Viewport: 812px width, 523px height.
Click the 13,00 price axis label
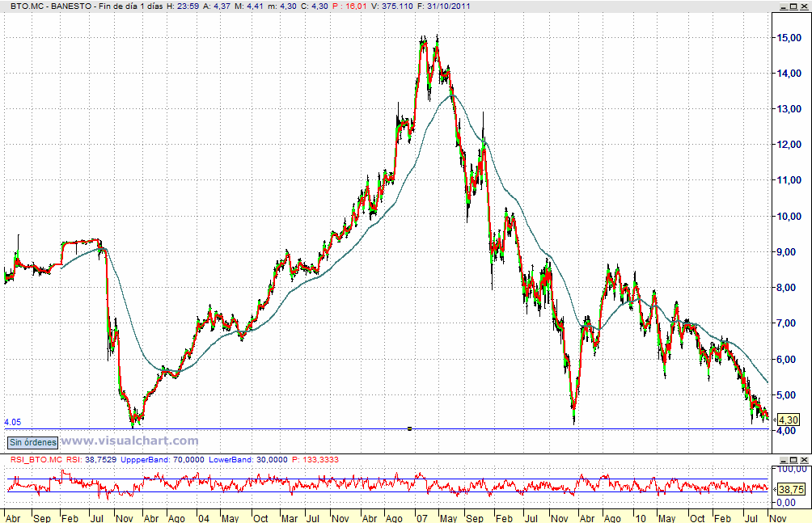click(x=789, y=109)
